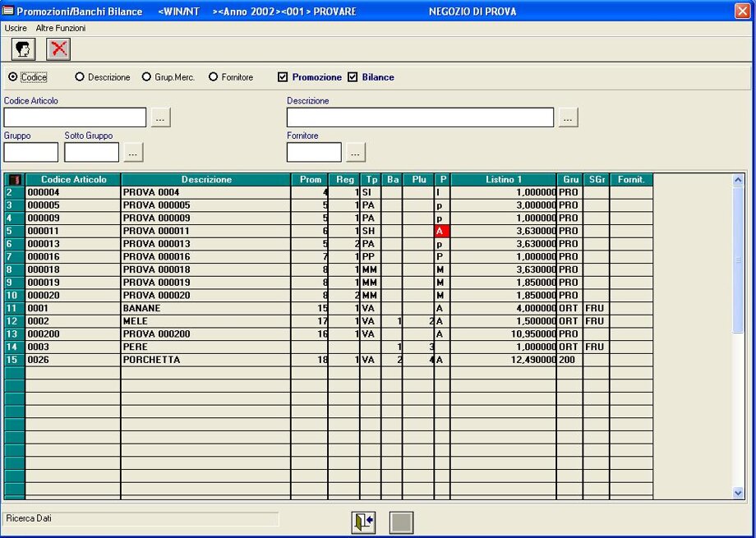This screenshot has height=538, width=756.
Task: Select the Descrizione radio button
Action: click(80, 77)
